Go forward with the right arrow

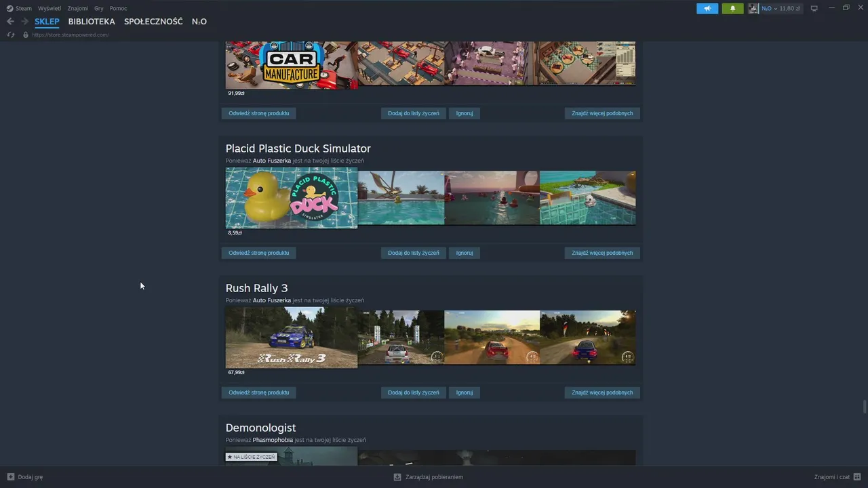(x=24, y=22)
